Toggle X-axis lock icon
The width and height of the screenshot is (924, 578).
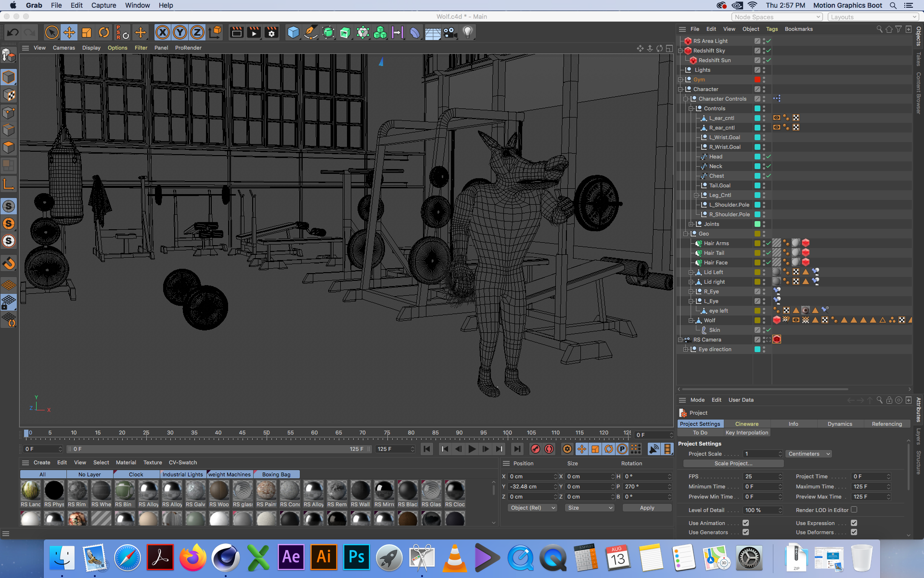pyautogui.click(x=163, y=33)
